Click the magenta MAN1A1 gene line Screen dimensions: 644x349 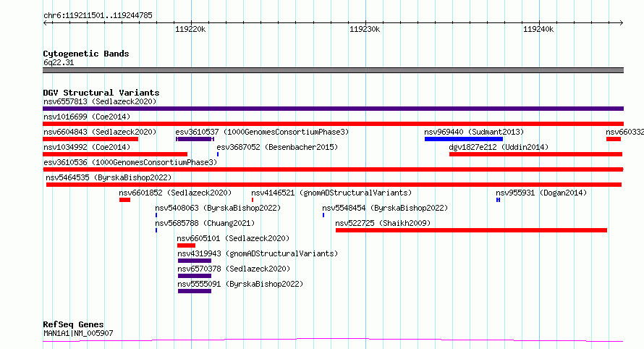point(333,340)
